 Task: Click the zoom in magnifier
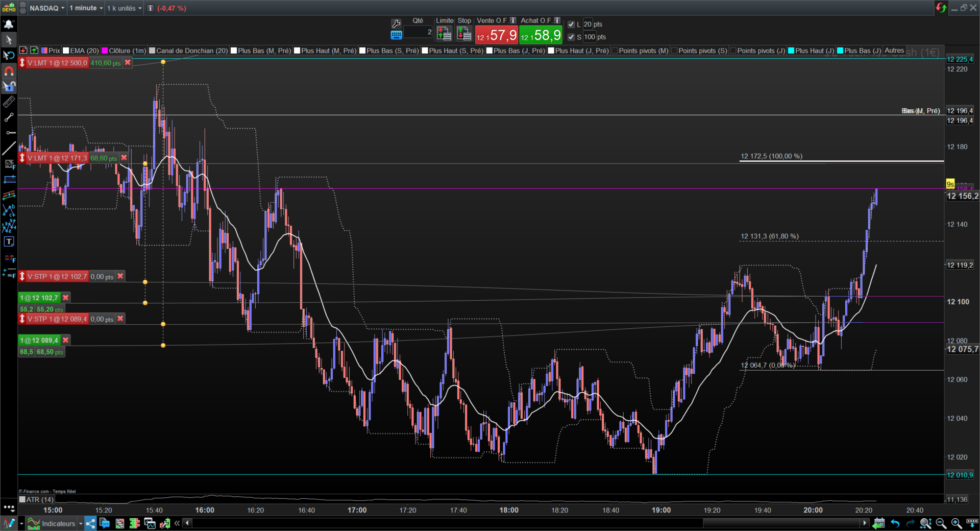point(956,523)
